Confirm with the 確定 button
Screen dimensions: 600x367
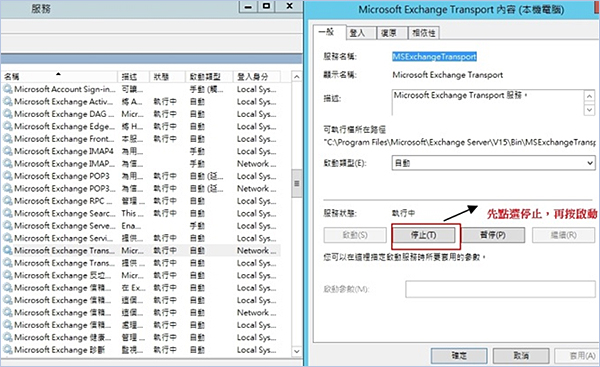click(459, 356)
